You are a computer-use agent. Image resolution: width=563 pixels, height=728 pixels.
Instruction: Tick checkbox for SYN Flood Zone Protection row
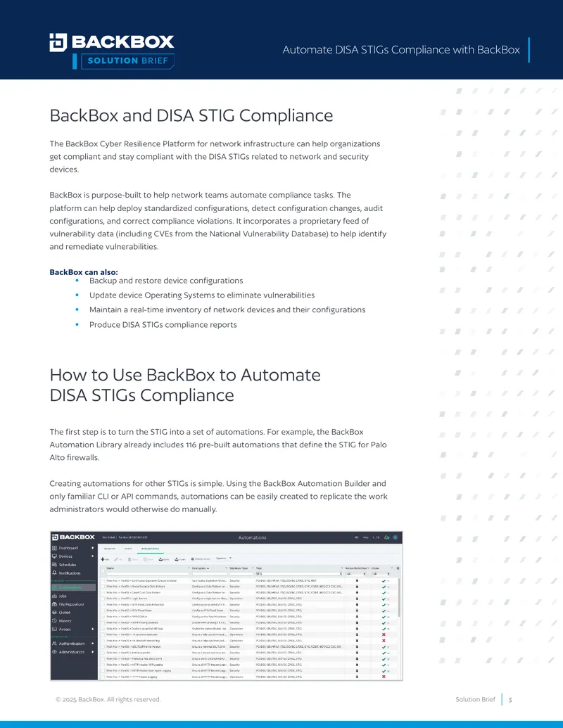[x=103, y=604]
